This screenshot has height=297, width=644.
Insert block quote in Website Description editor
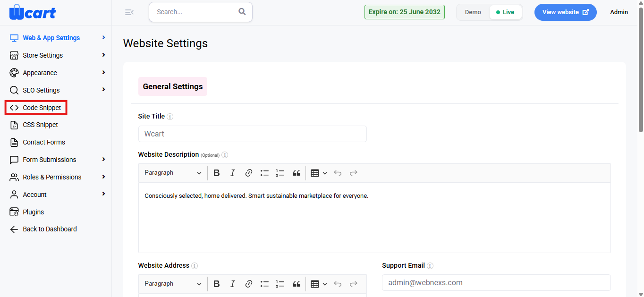tap(297, 173)
